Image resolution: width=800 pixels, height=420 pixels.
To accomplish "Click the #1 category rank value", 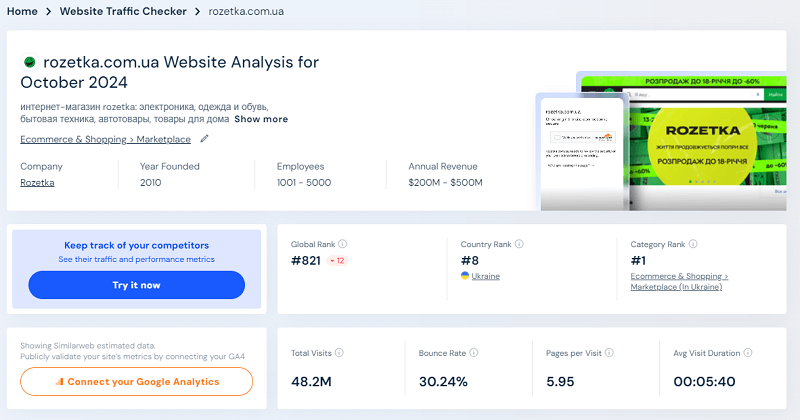I will pyautogui.click(x=638, y=261).
